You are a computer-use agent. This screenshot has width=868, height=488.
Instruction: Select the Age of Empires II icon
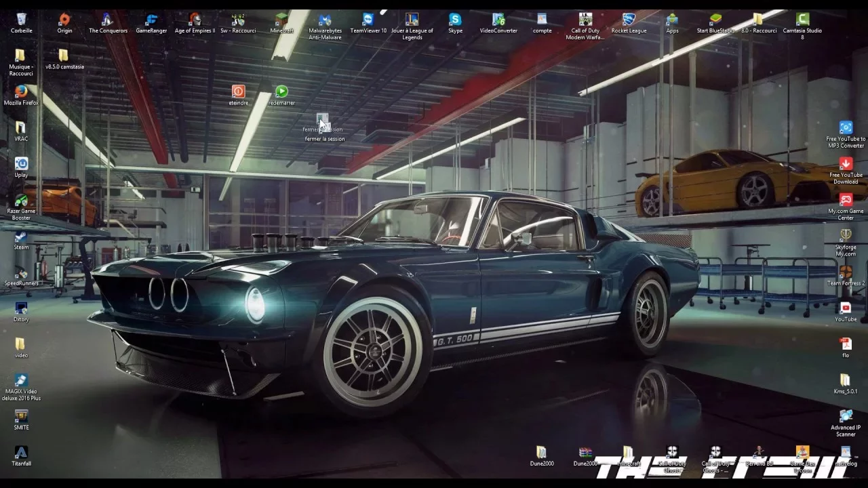(195, 20)
